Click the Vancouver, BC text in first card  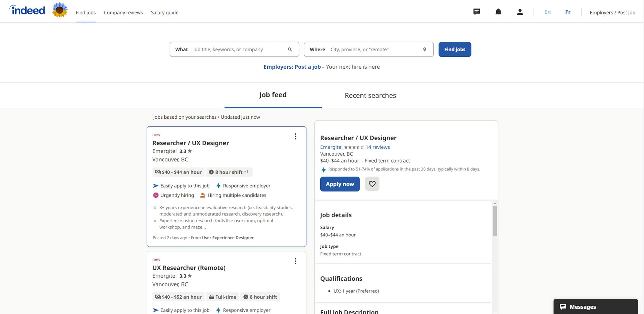tap(170, 159)
